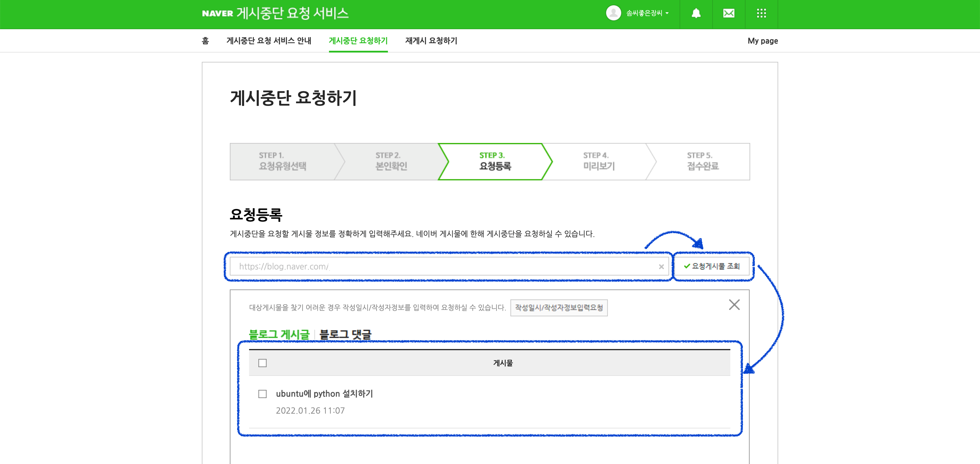
Task: Go to the 홈 menu item
Action: [205, 41]
